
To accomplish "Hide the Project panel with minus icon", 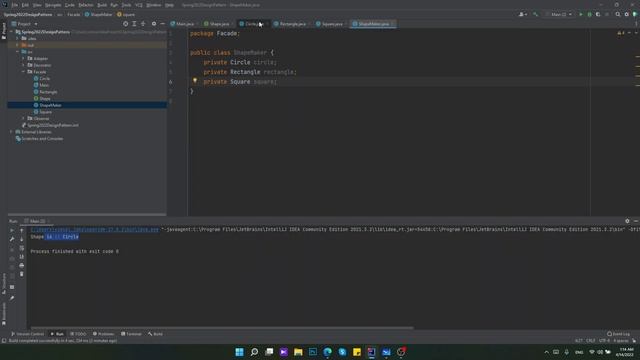I will pyautogui.click(x=162, y=24).
